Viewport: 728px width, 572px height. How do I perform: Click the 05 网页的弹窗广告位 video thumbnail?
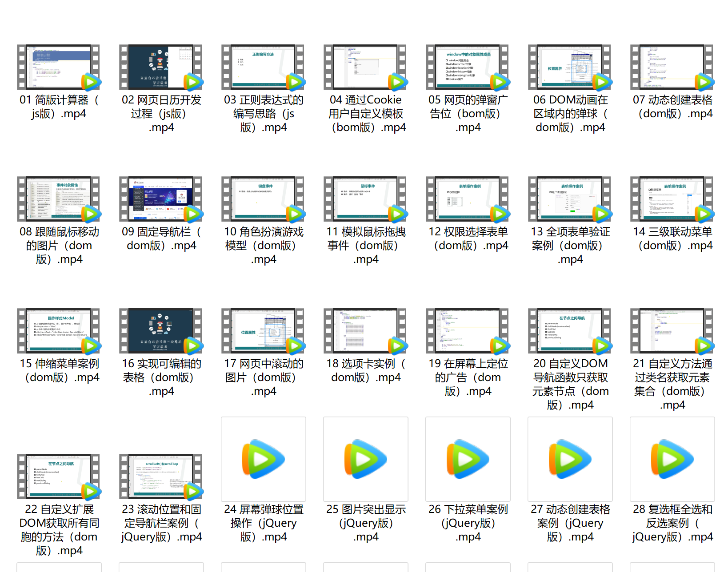tap(467, 67)
